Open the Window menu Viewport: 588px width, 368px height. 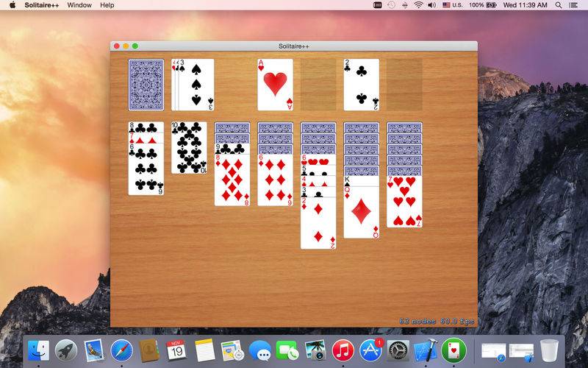(x=79, y=5)
